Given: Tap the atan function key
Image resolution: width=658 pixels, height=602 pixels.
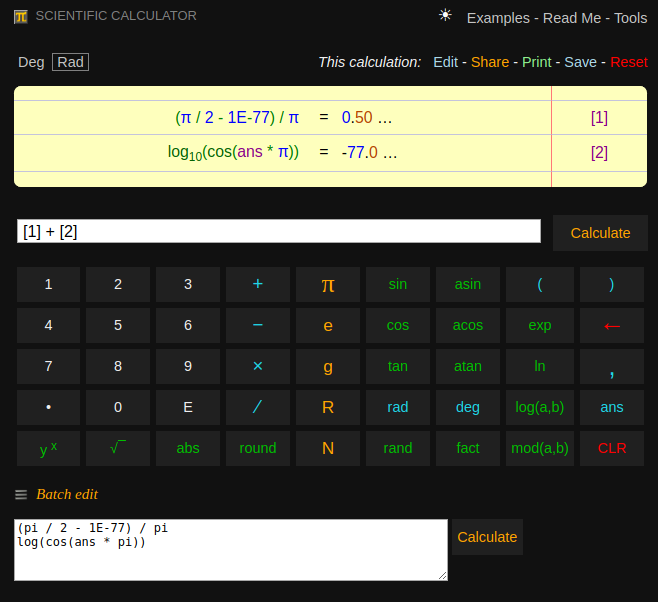Looking at the screenshot, I should (467, 366).
